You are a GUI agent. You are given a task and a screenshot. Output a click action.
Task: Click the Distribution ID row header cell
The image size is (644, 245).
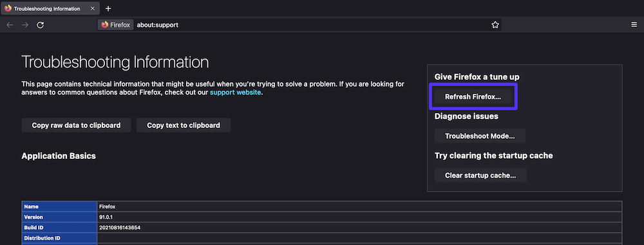pos(59,238)
